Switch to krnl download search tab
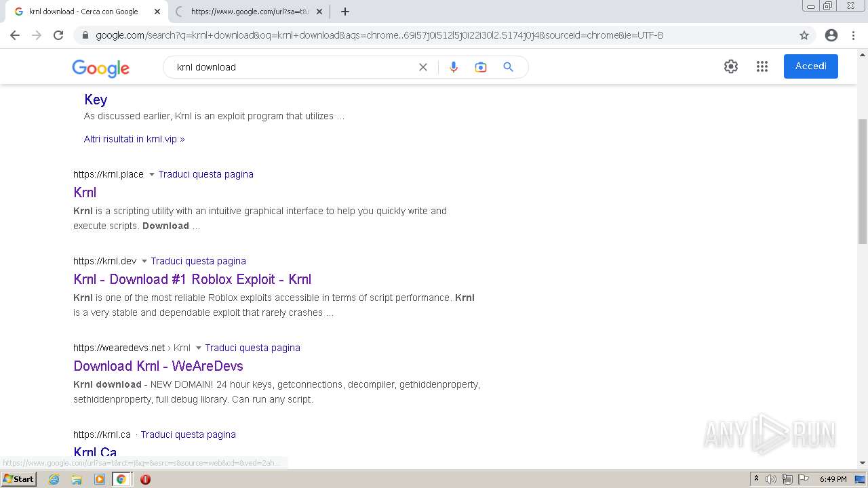 87,12
